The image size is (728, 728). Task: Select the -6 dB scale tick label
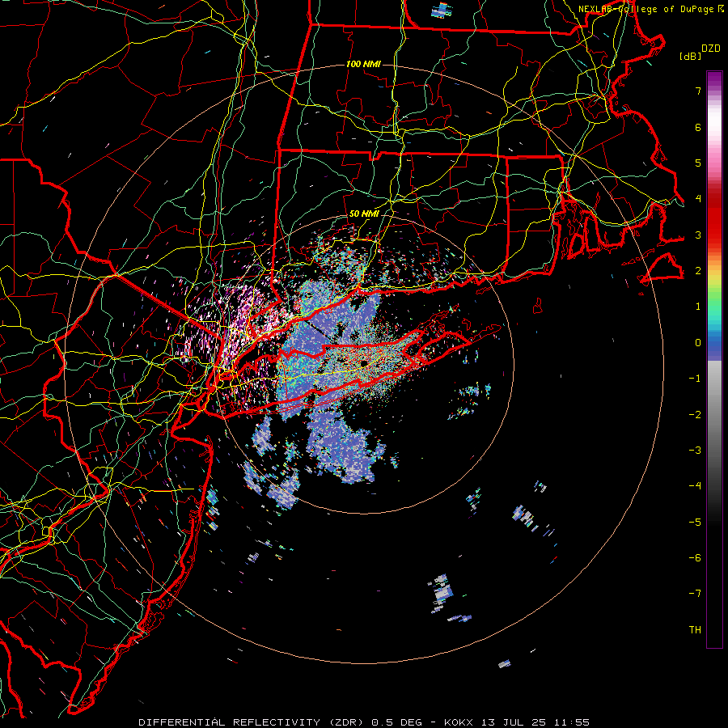click(695, 558)
